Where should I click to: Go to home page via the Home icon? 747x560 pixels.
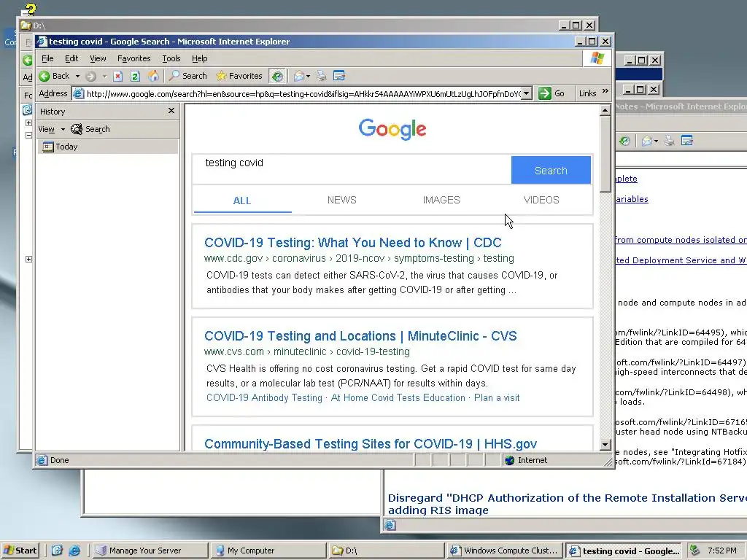pyautogui.click(x=153, y=76)
